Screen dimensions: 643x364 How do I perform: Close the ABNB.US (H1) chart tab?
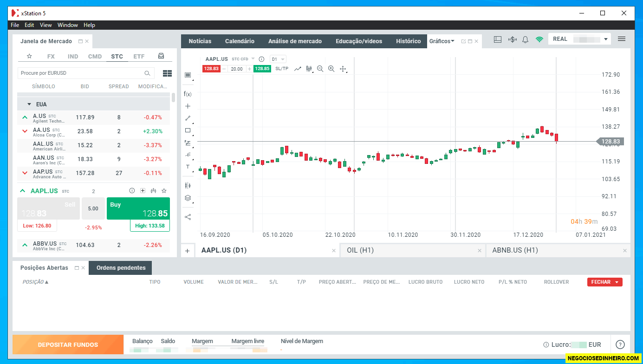click(626, 251)
